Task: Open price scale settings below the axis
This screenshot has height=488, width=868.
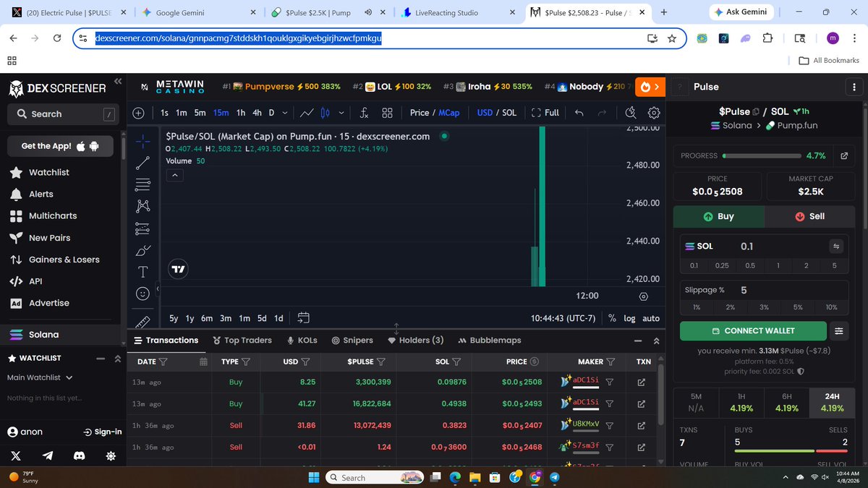Action: point(644,296)
